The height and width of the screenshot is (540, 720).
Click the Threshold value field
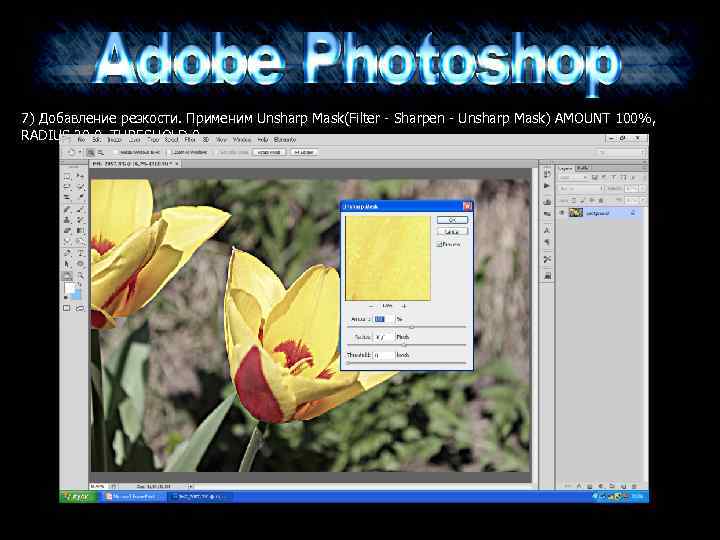click(x=383, y=355)
